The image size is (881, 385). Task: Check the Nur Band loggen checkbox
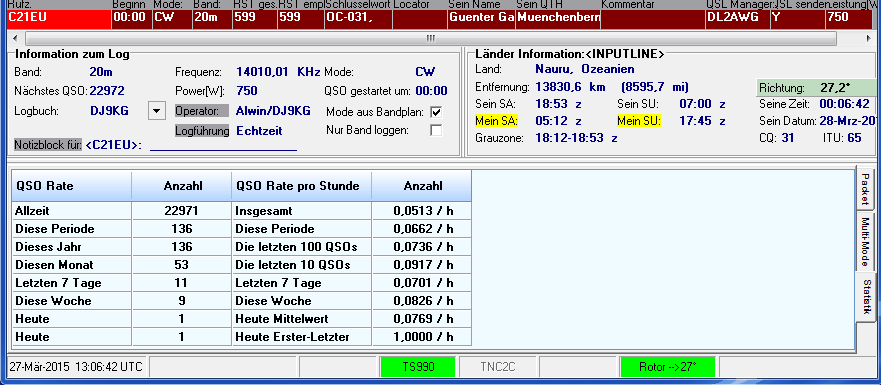click(x=435, y=130)
